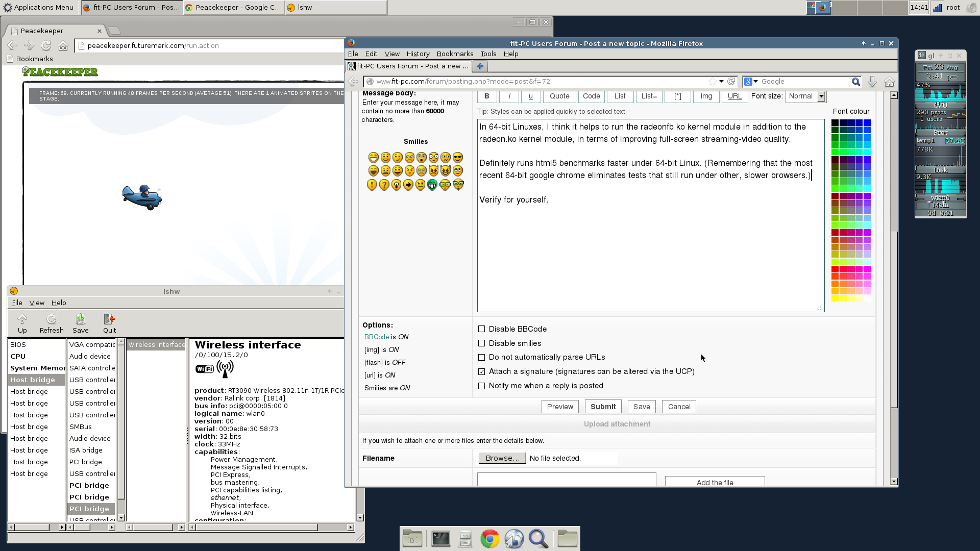Open the Applications Menu
This screenshot has height=551, width=980.
[38, 7]
